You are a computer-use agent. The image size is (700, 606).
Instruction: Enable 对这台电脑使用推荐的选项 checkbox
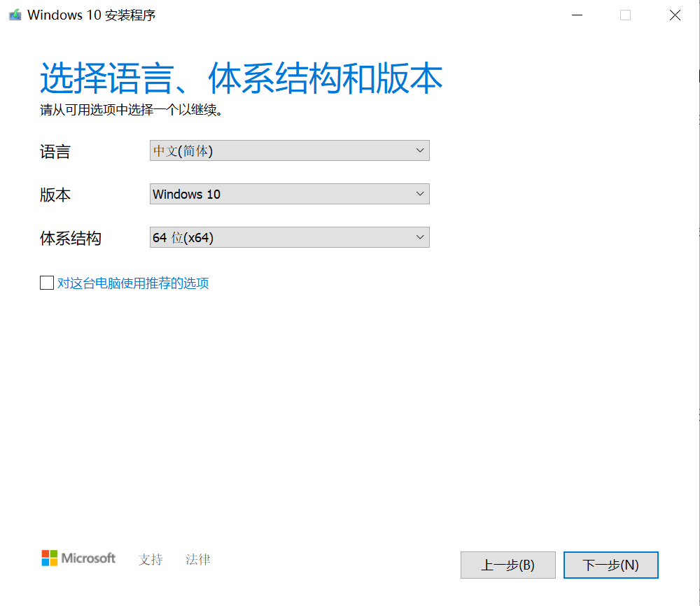pos(47,283)
